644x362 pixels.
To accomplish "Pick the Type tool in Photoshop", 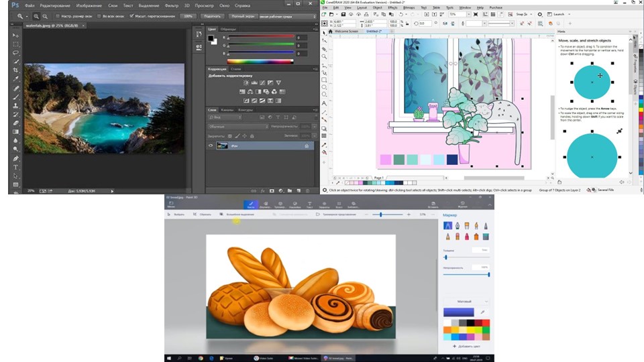I will click(x=15, y=167).
